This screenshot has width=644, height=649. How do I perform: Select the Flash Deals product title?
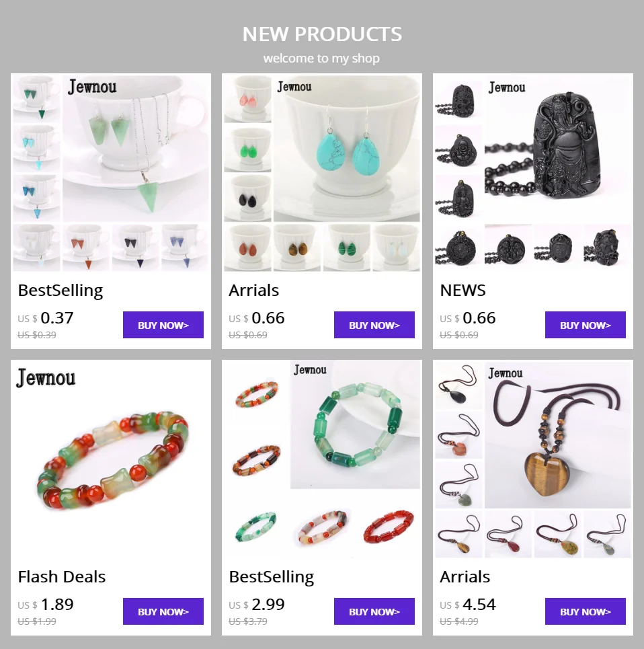tap(62, 576)
